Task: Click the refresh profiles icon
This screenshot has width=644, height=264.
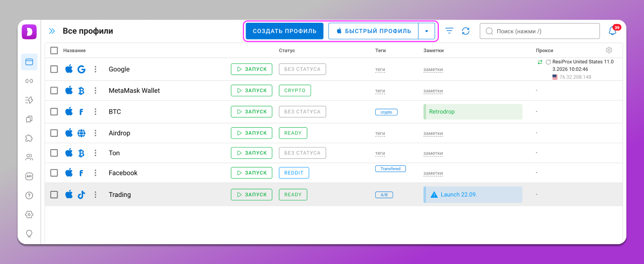Action: 466,31
